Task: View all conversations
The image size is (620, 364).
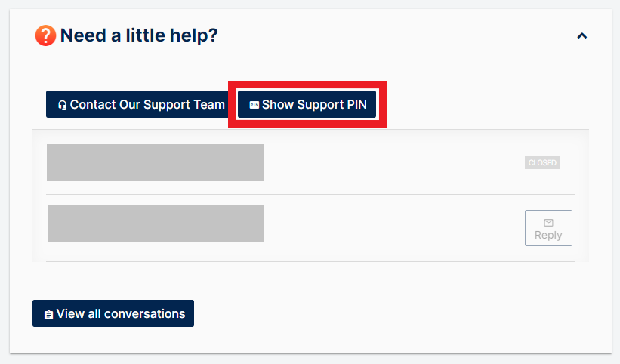Action: pyautogui.click(x=113, y=313)
